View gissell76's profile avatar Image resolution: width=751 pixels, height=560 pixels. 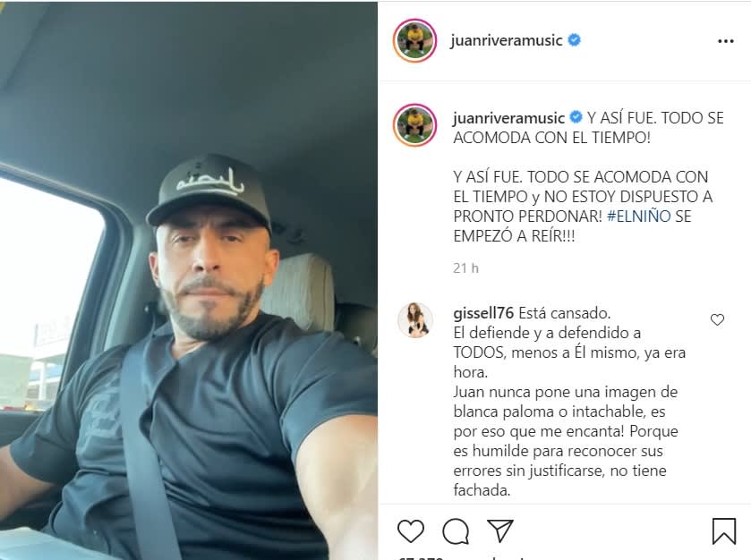[415, 320]
